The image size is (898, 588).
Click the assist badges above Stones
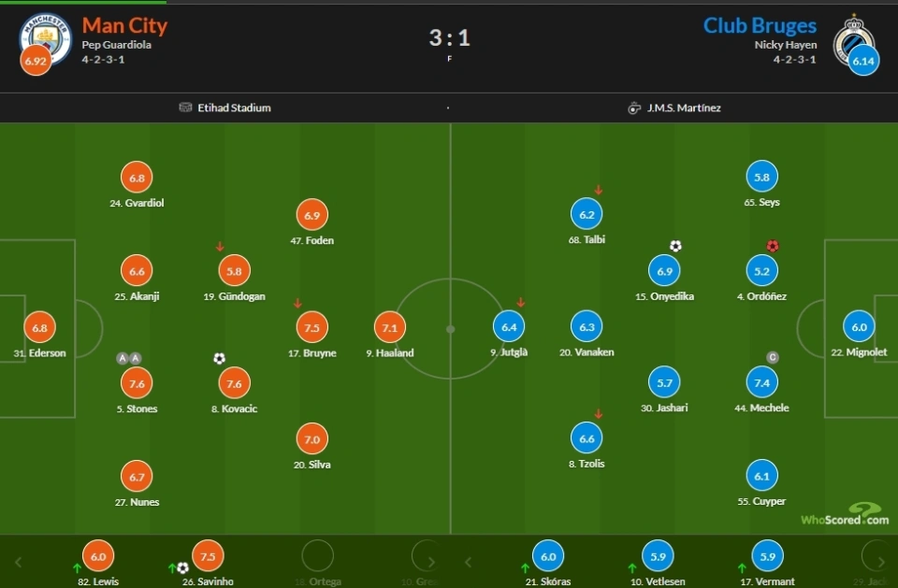(129, 358)
